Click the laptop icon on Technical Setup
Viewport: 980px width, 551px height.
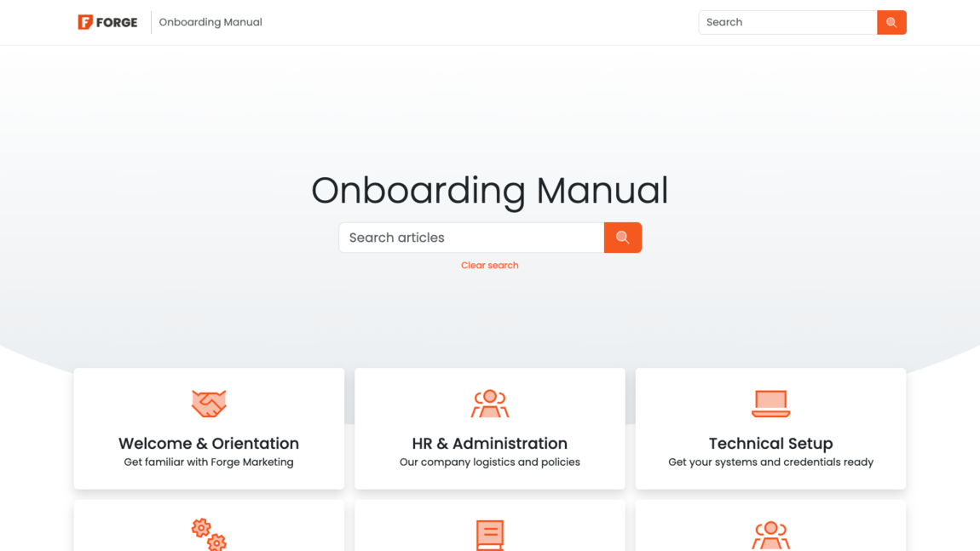click(x=770, y=403)
